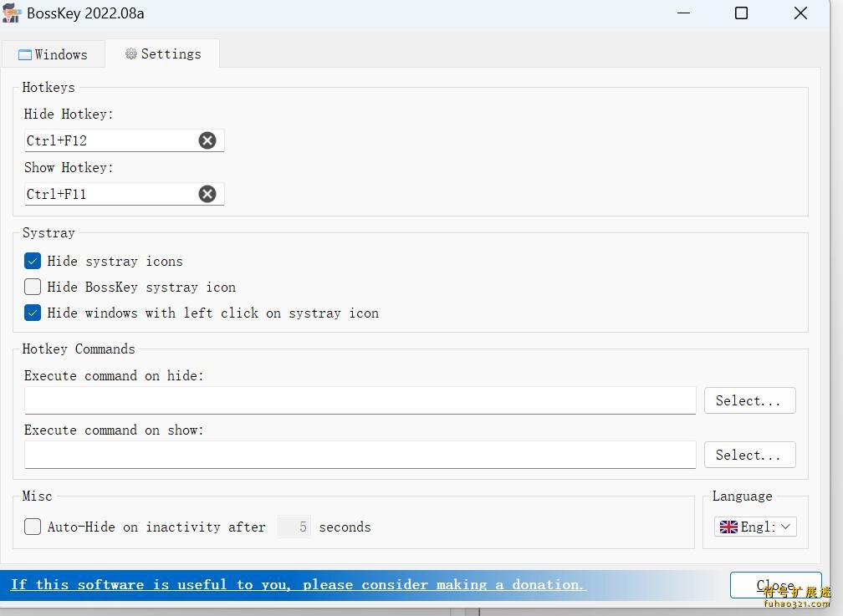The width and height of the screenshot is (843, 616).
Task: Toggle Hide windows with left click option
Action: (x=33, y=313)
